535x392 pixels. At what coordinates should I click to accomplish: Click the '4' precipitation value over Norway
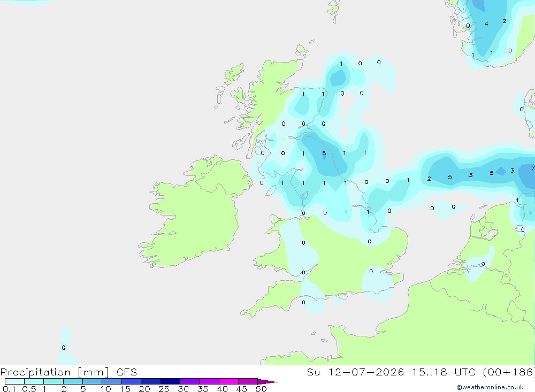486,24
